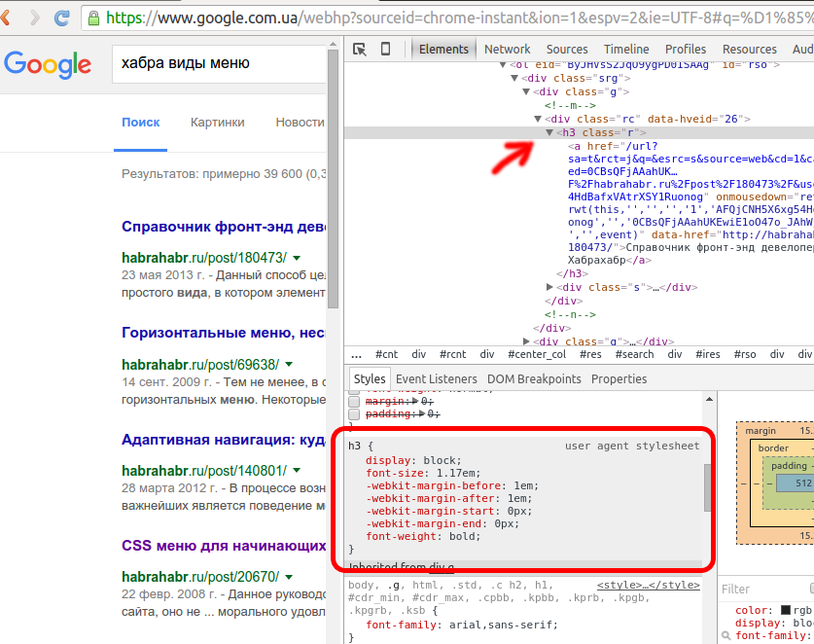Click the browser reload icon
The image size is (814, 644).
63,16
